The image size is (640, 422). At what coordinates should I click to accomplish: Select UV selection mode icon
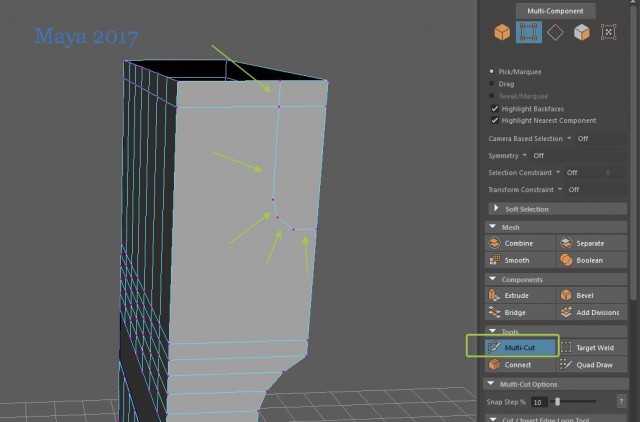coord(608,32)
